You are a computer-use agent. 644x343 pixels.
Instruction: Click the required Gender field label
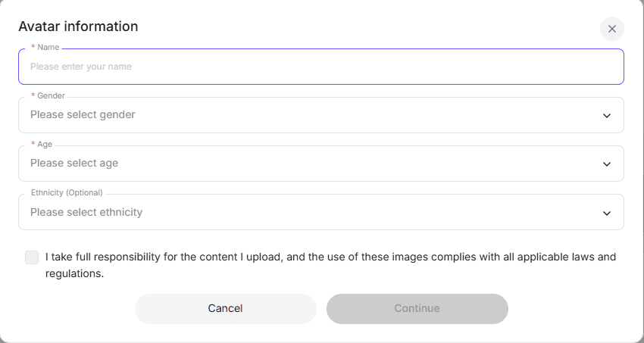pyautogui.click(x=51, y=96)
